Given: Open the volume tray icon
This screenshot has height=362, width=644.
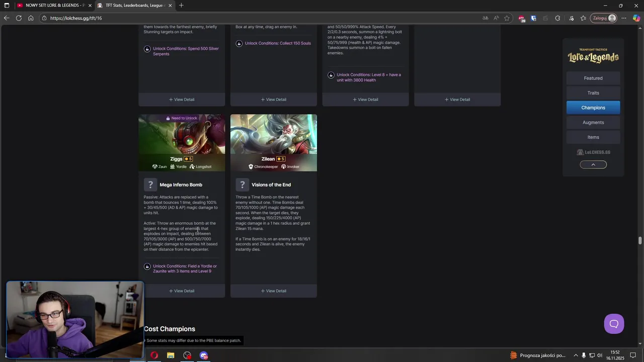Looking at the screenshot, I should click(x=600, y=355).
